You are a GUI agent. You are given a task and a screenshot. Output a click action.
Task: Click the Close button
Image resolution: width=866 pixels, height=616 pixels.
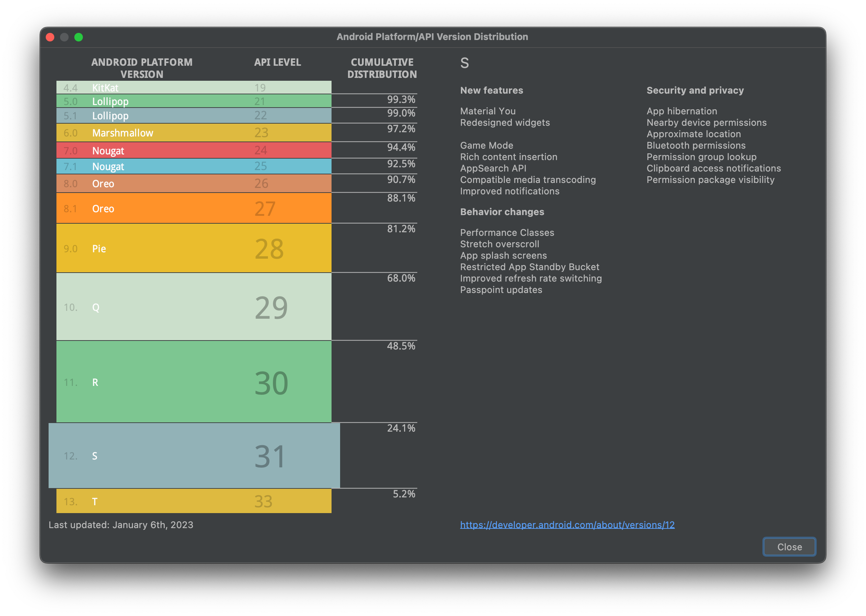point(789,547)
